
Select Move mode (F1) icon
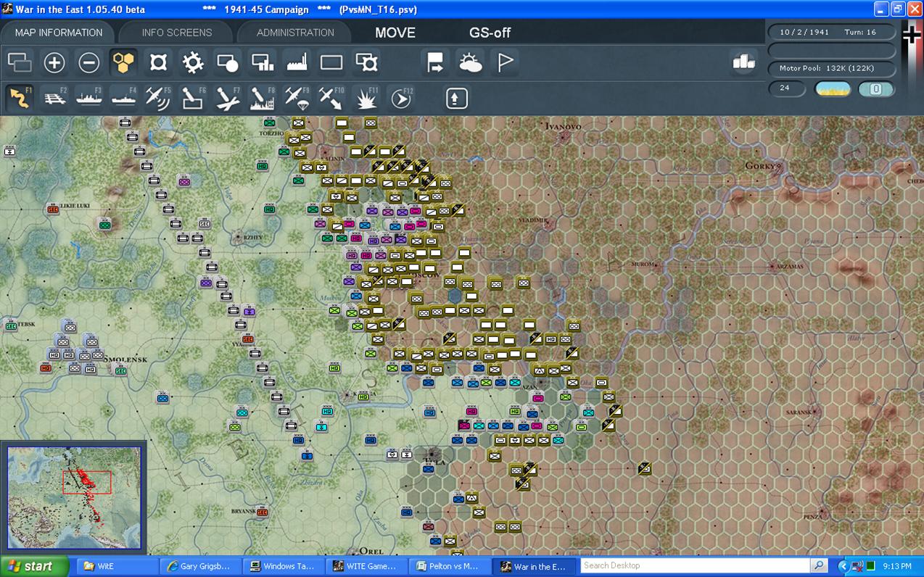[x=20, y=98]
